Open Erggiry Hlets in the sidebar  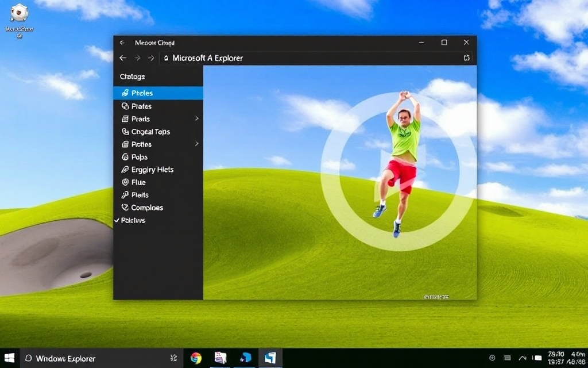point(158,170)
